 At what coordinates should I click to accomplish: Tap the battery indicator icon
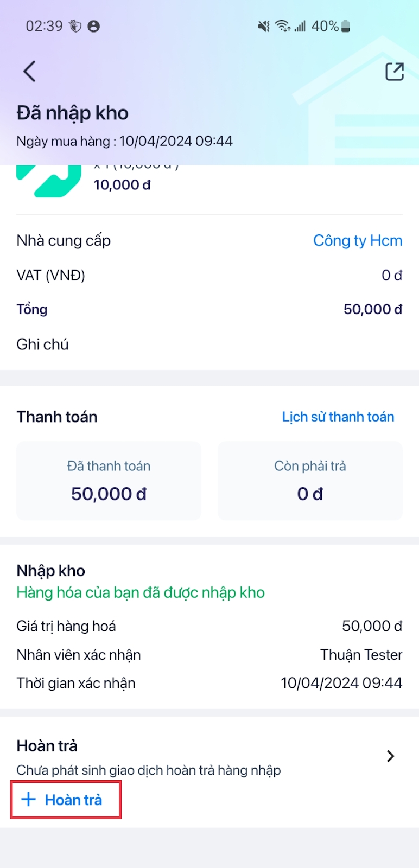(346, 26)
